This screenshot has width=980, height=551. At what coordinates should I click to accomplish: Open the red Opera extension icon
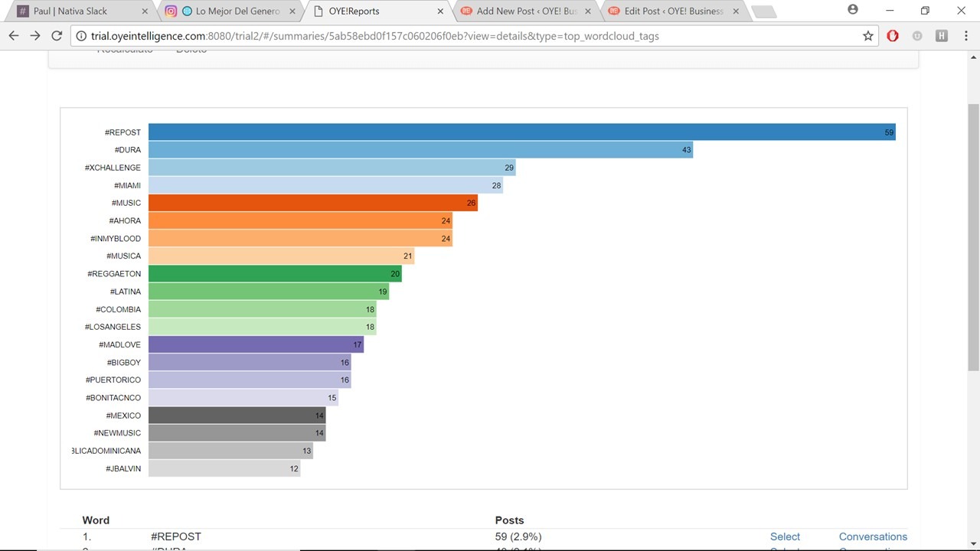click(893, 36)
